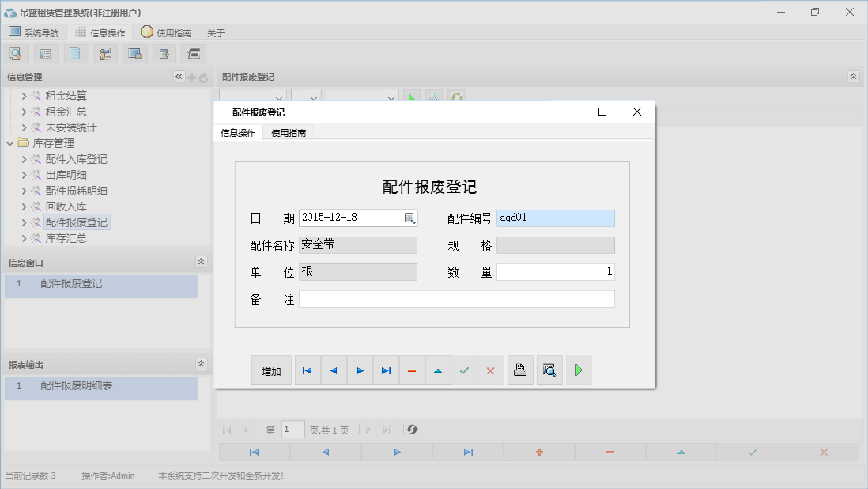This screenshot has width=868, height=489.
Task: Open the 系统导航 menu
Action: [33, 32]
